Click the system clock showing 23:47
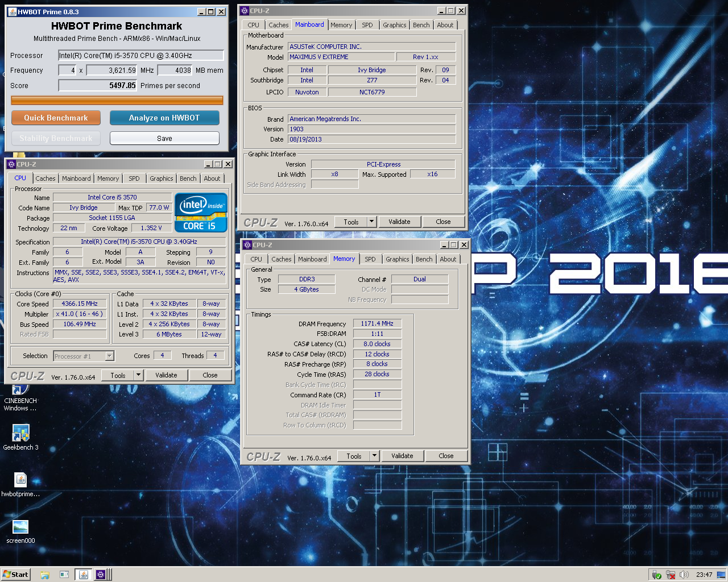 tap(704, 575)
